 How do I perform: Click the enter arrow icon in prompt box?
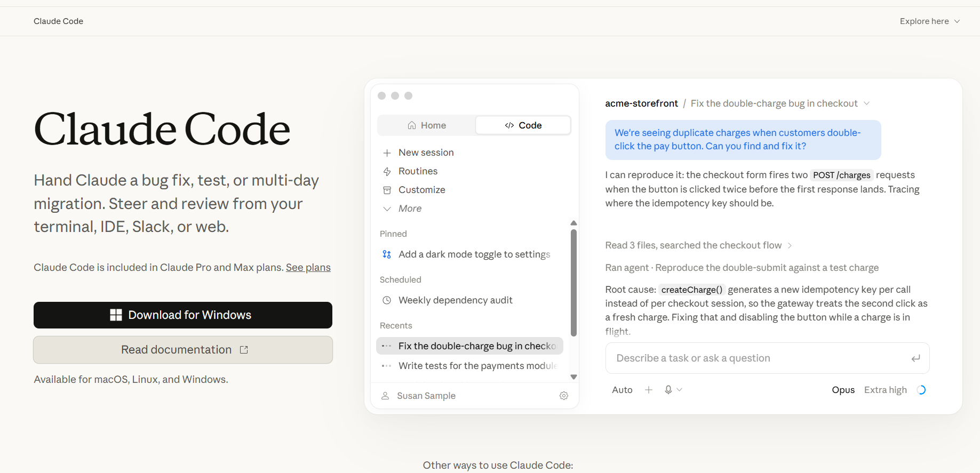click(915, 358)
